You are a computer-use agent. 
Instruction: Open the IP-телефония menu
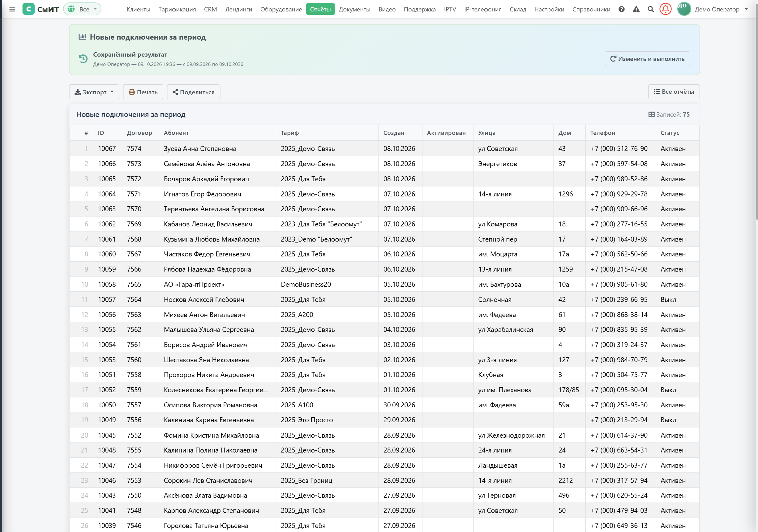483,9
